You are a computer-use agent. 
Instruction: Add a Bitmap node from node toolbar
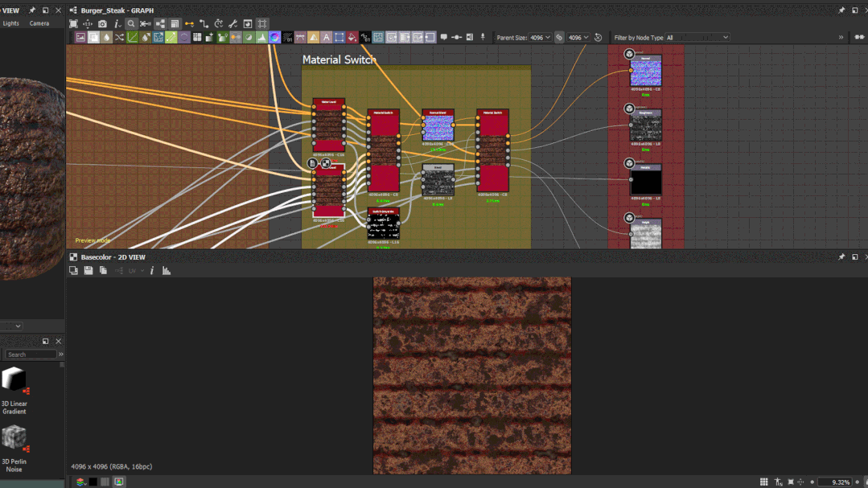(80, 38)
